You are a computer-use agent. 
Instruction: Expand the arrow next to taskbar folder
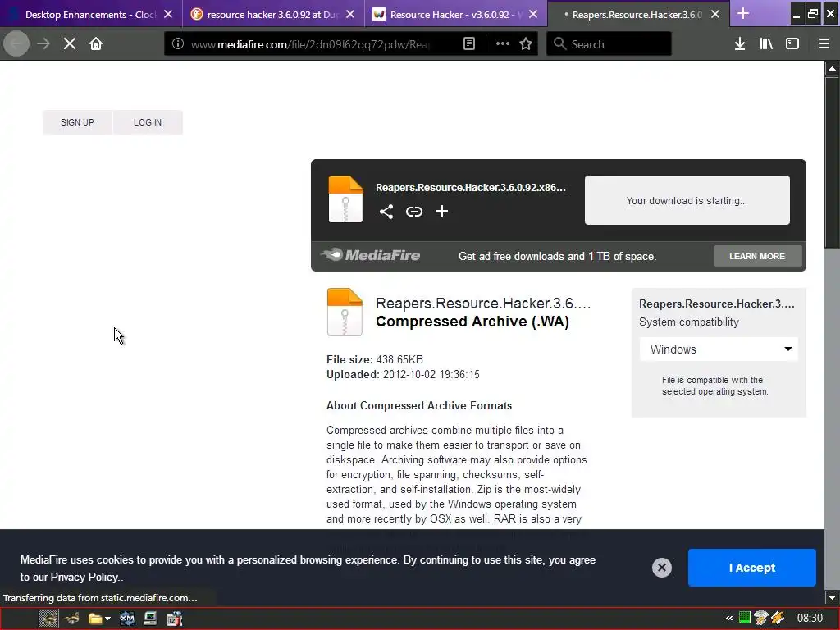(107, 619)
